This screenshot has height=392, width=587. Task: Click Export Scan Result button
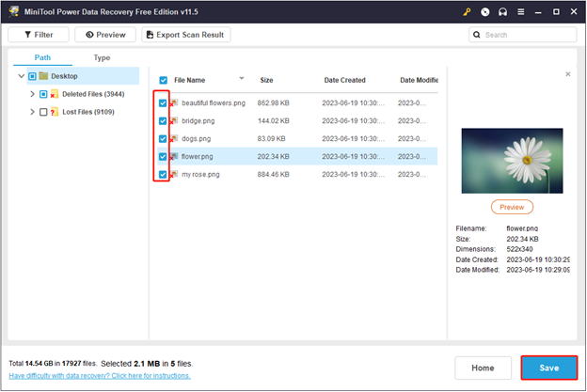coord(186,35)
